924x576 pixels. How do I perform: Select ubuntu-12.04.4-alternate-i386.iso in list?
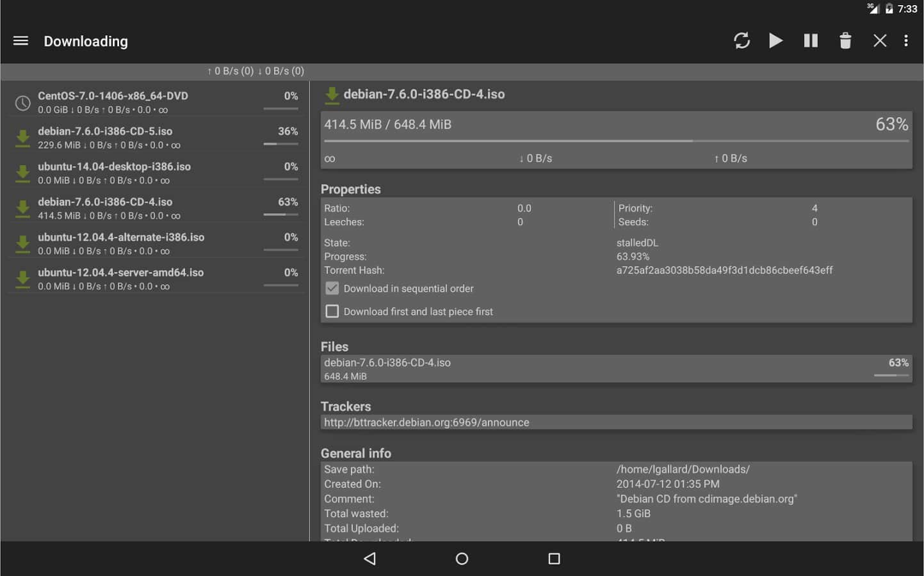pos(155,243)
